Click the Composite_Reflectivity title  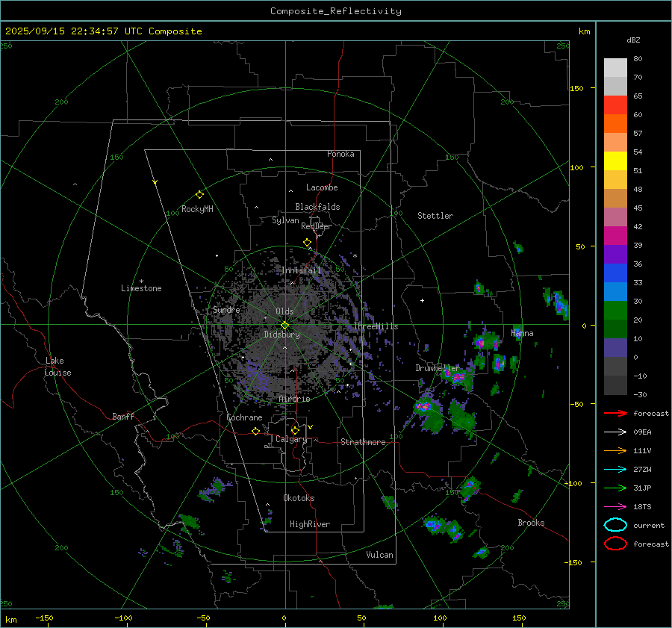[335, 11]
